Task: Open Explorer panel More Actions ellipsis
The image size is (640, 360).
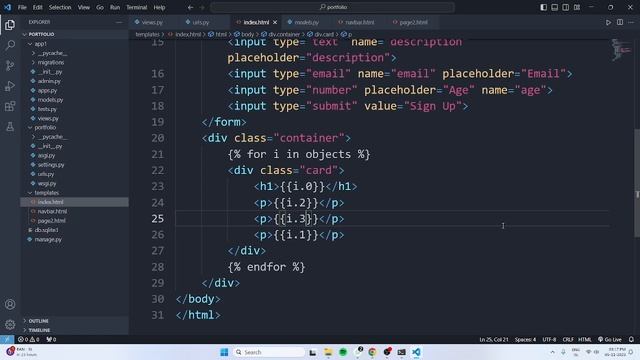Action: (x=119, y=22)
